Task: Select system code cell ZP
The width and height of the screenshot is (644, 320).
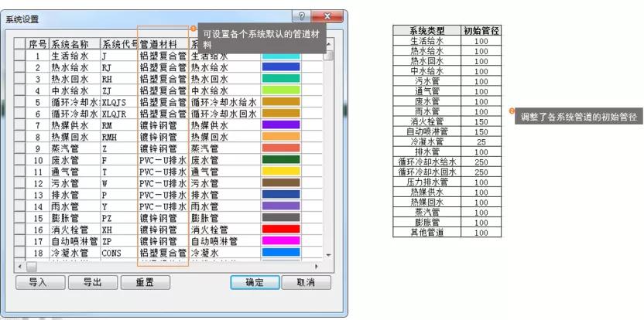Action: click(x=118, y=241)
